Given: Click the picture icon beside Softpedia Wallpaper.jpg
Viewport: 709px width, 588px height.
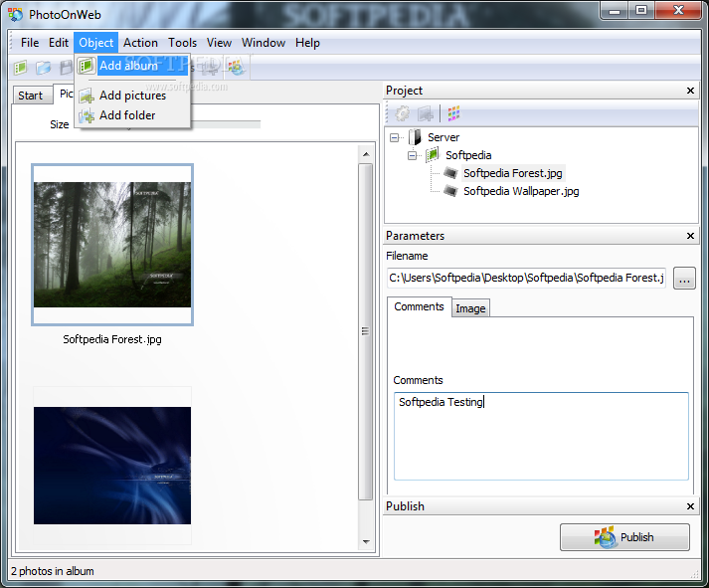Looking at the screenshot, I should click(450, 191).
